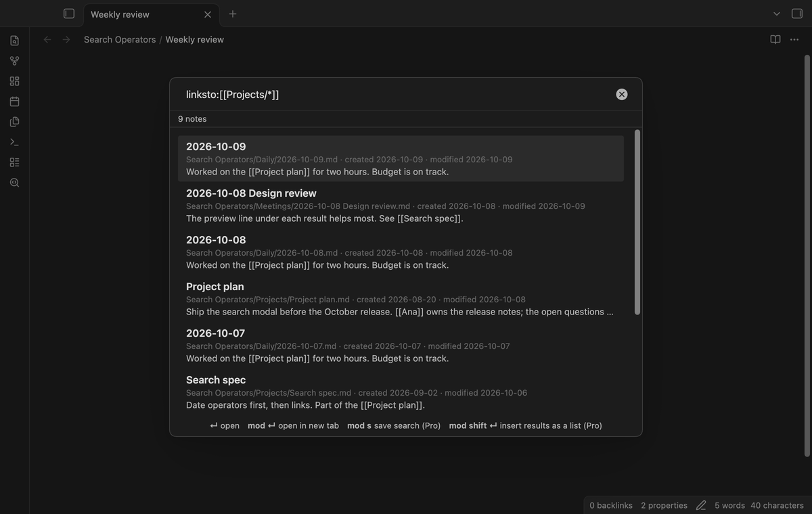Click 'Date operators first' preview line
This screenshot has width=812, height=514.
click(x=305, y=405)
